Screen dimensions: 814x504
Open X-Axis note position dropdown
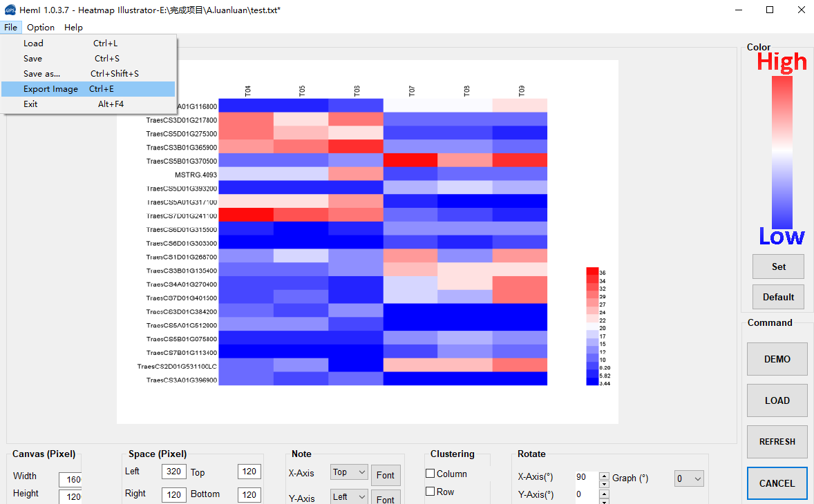349,472
